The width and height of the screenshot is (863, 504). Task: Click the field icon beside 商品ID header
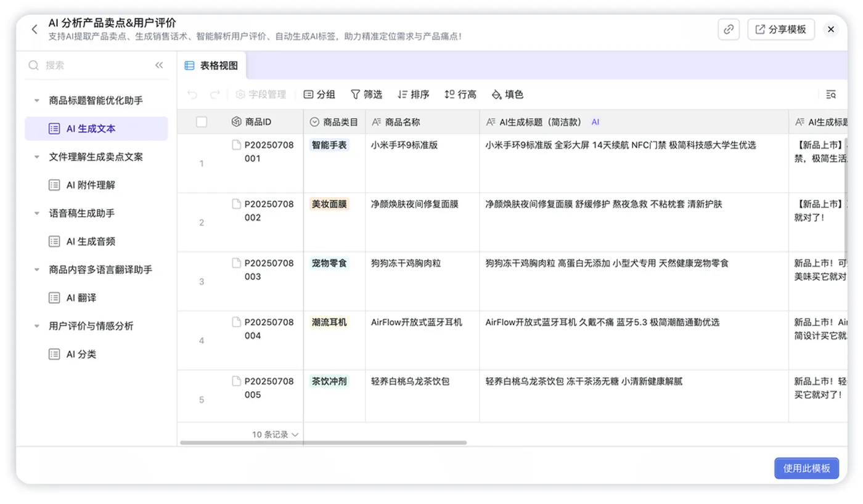click(236, 122)
